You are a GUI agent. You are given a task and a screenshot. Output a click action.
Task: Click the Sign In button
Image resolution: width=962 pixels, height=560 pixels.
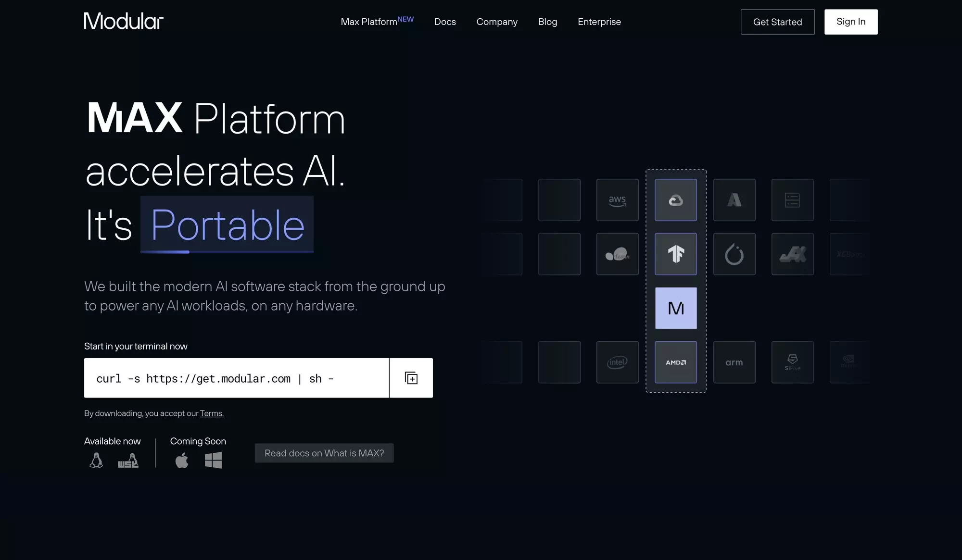pyautogui.click(x=850, y=22)
